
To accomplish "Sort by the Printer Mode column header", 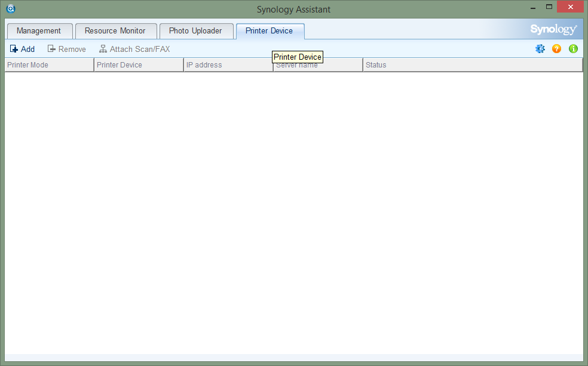I will (49, 65).
